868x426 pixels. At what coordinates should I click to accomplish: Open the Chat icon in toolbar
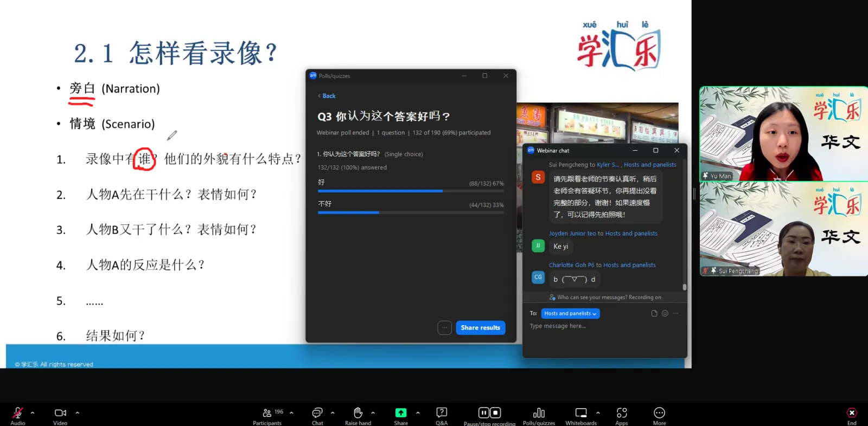coord(317,413)
